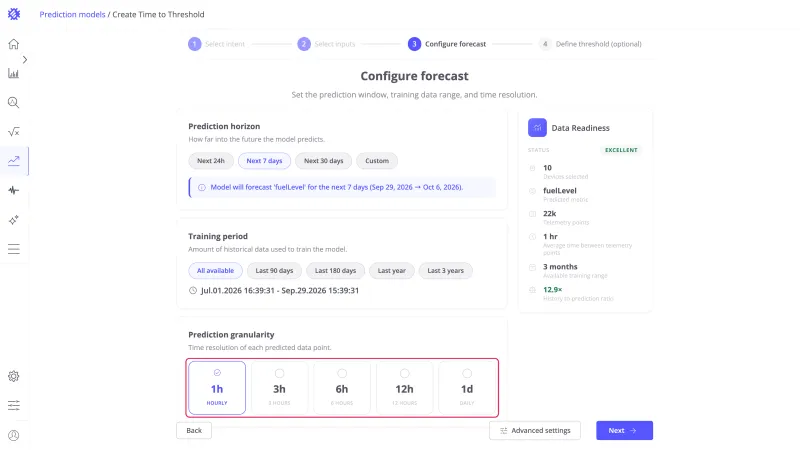Click the icon beside 22k telemetry points
This screenshot has height=450, width=800.
coord(532,214)
